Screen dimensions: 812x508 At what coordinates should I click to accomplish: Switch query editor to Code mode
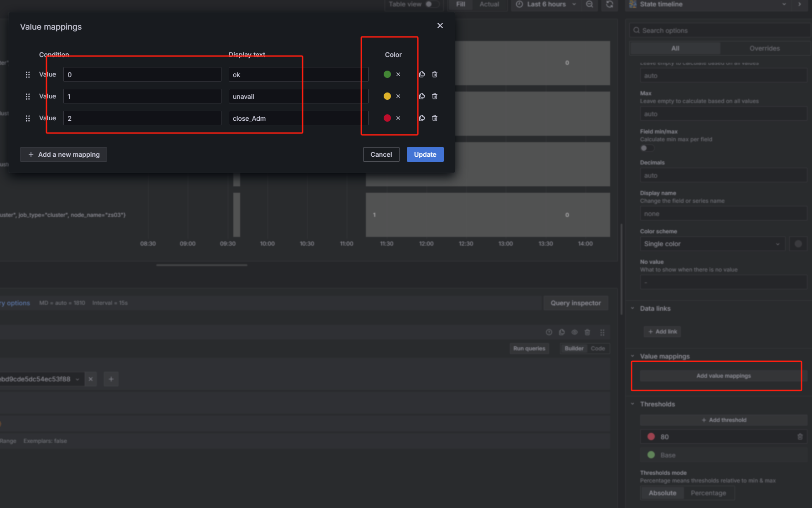tap(598, 349)
